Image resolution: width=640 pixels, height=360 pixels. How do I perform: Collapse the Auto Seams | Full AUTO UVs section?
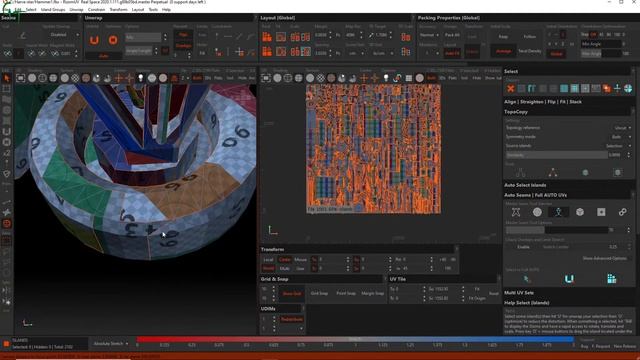point(536,195)
